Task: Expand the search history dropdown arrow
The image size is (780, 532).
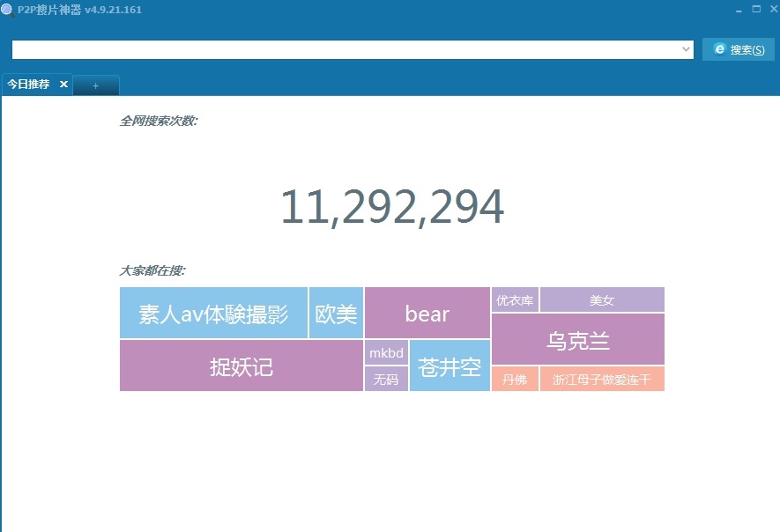Action: click(x=687, y=49)
